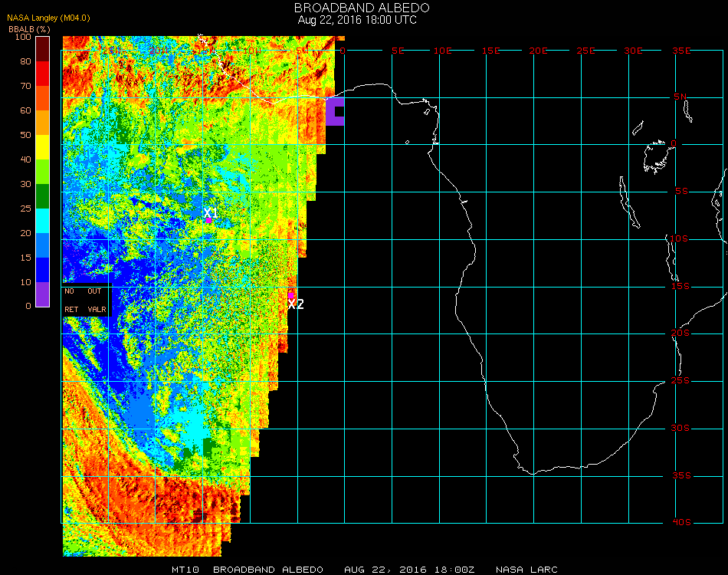The image size is (728, 575).
Task: Click the magenta X1 point marker
Action: 208,220
